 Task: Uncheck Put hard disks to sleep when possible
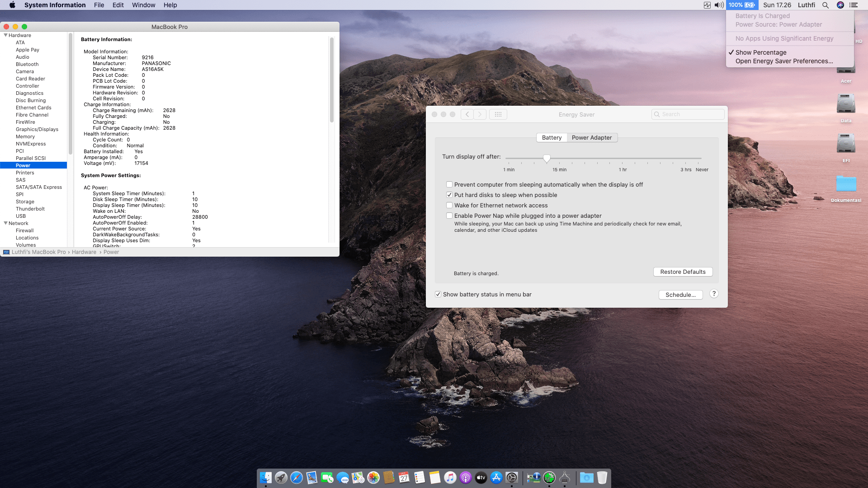pyautogui.click(x=449, y=195)
